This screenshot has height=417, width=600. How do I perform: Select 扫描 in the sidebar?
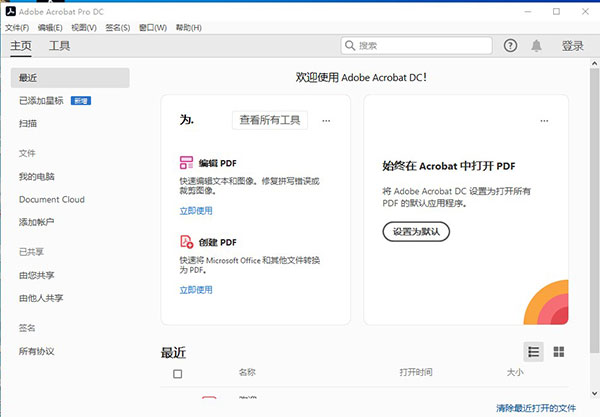pos(28,123)
